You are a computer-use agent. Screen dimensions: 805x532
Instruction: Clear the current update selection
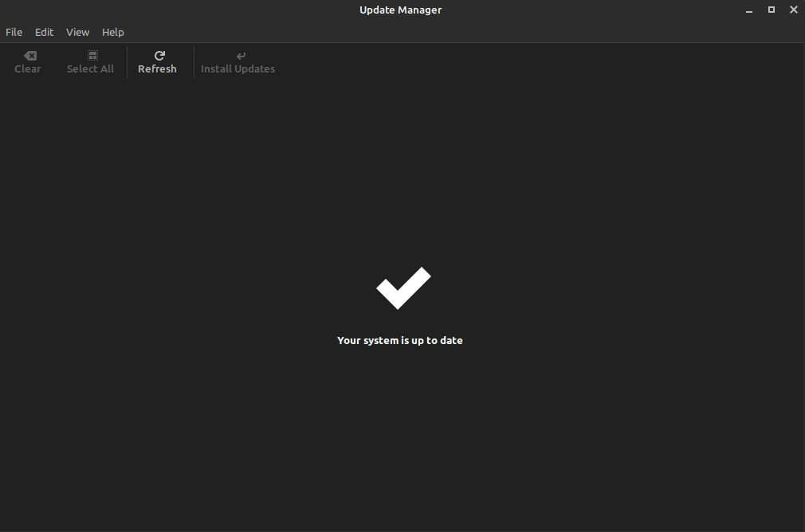pos(29,61)
